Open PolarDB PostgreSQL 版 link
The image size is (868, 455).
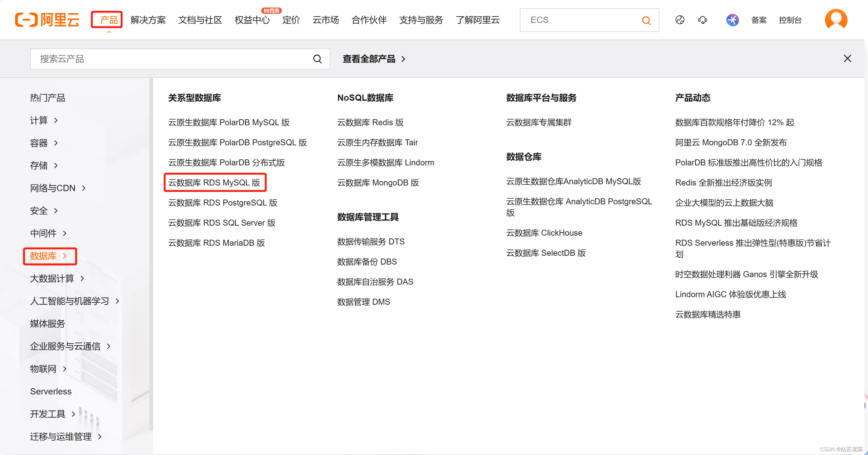(x=237, y=142)
